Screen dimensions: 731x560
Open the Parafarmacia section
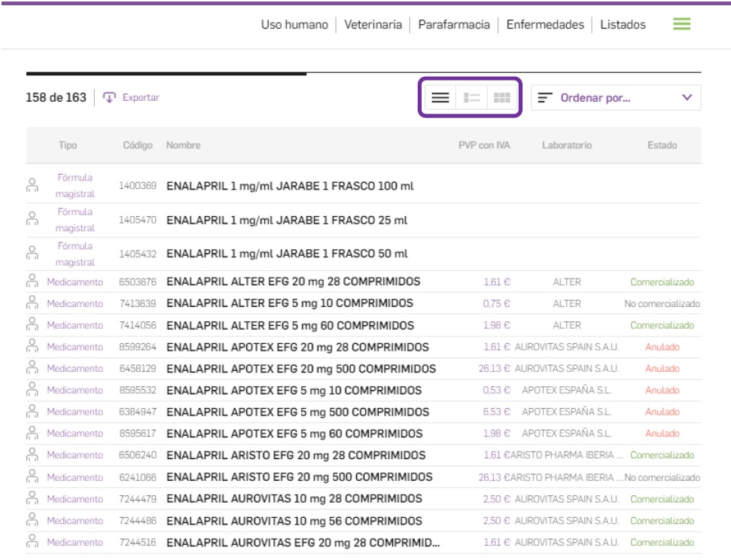click(454, 25)
